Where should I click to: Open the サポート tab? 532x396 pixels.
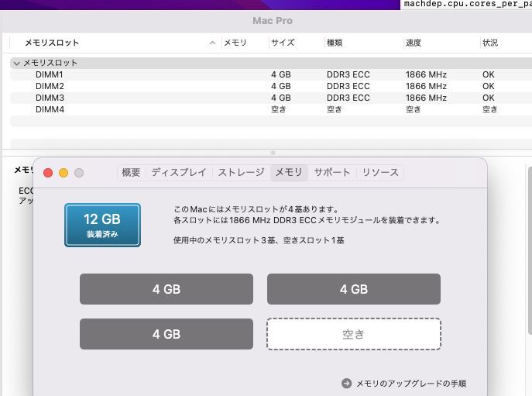332,173
